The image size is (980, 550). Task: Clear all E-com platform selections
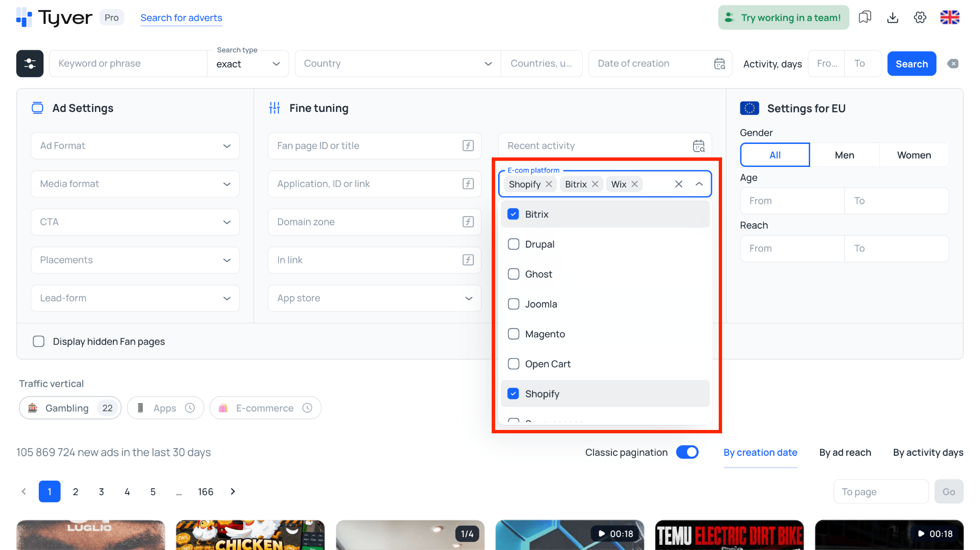tap(679, 184)
